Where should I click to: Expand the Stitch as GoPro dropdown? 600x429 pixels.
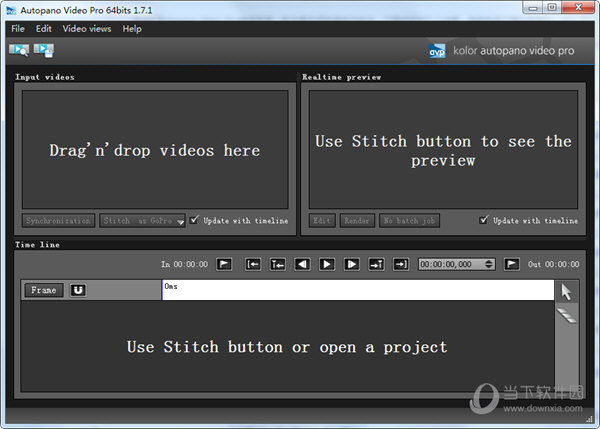[181, 221]
